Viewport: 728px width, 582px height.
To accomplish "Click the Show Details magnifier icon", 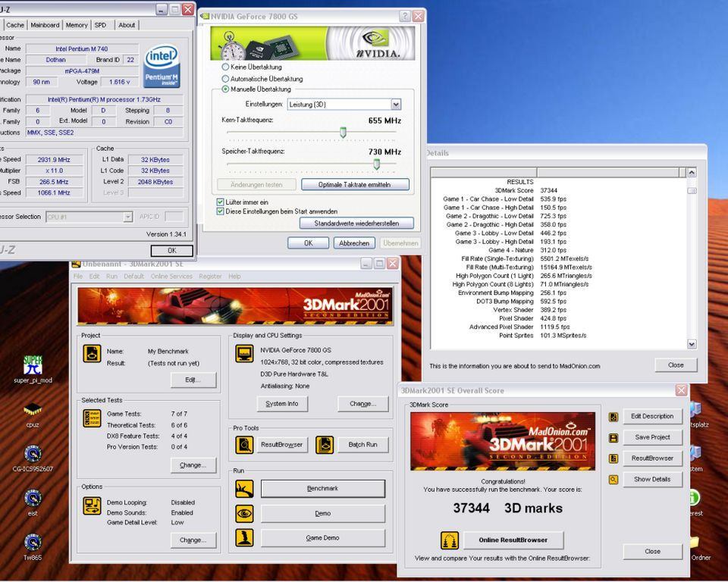I will (x=613, y=480).
